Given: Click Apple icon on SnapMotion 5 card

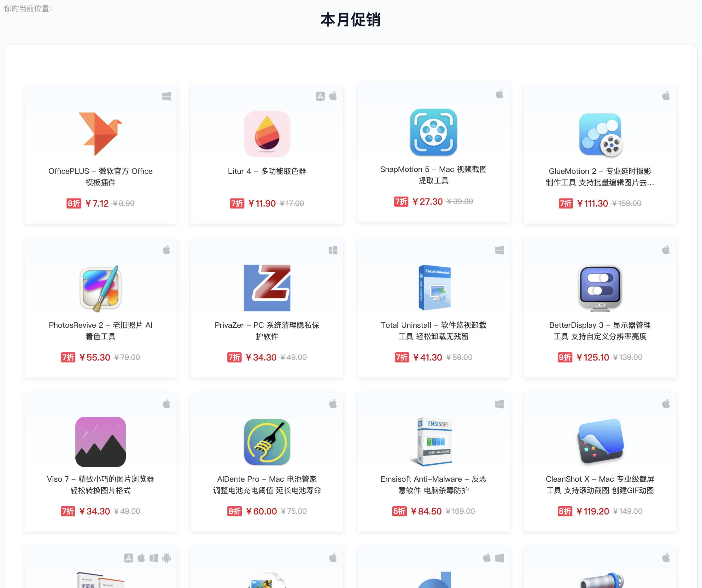Looking at the screenshot, I should (500, 94).
